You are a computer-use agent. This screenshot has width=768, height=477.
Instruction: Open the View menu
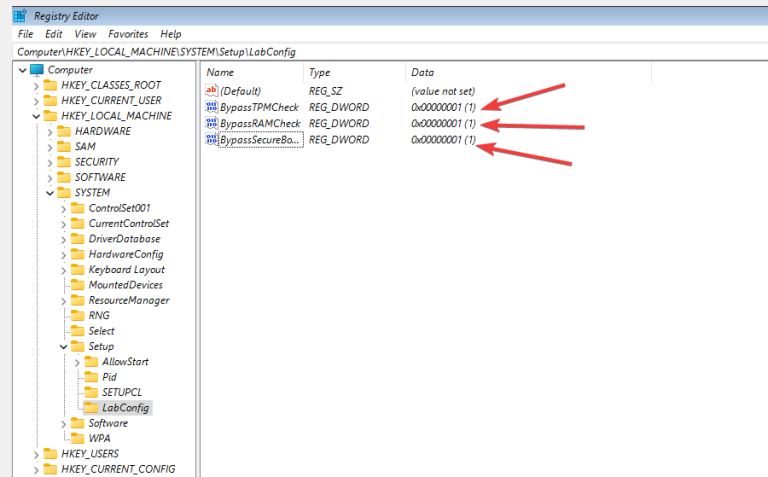pyautogui.click(x=85, y=34)
